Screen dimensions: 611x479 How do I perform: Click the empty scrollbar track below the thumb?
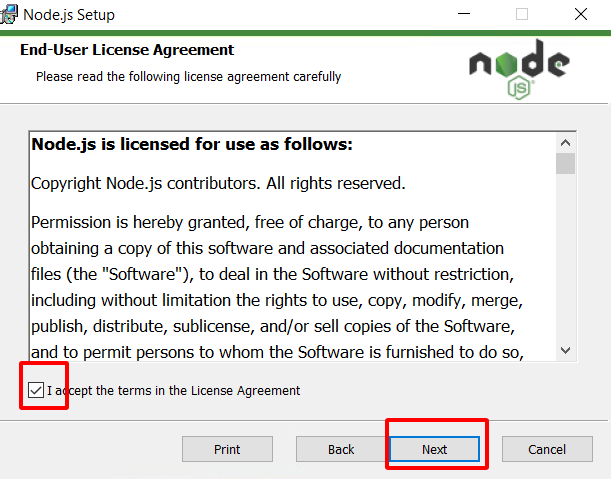[x=565, y=260]
